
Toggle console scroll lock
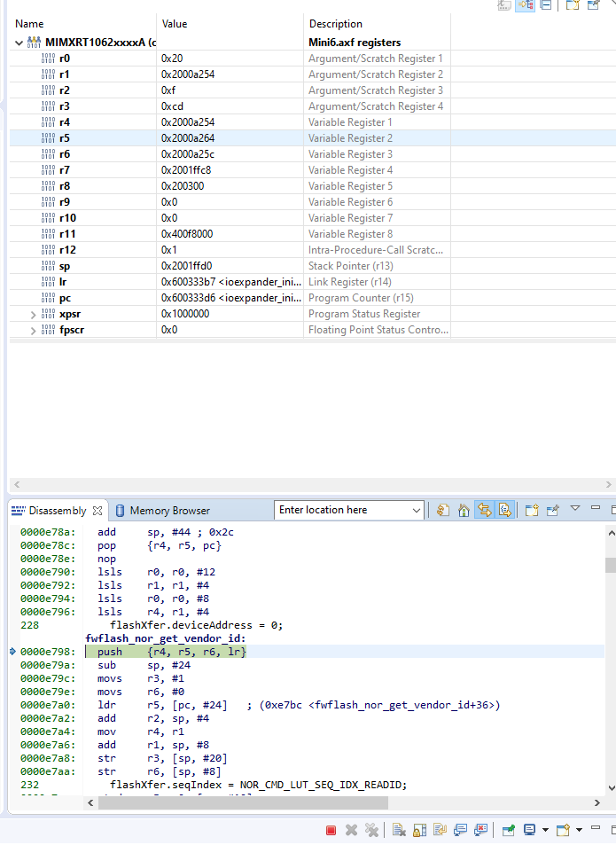pos(419,831)
